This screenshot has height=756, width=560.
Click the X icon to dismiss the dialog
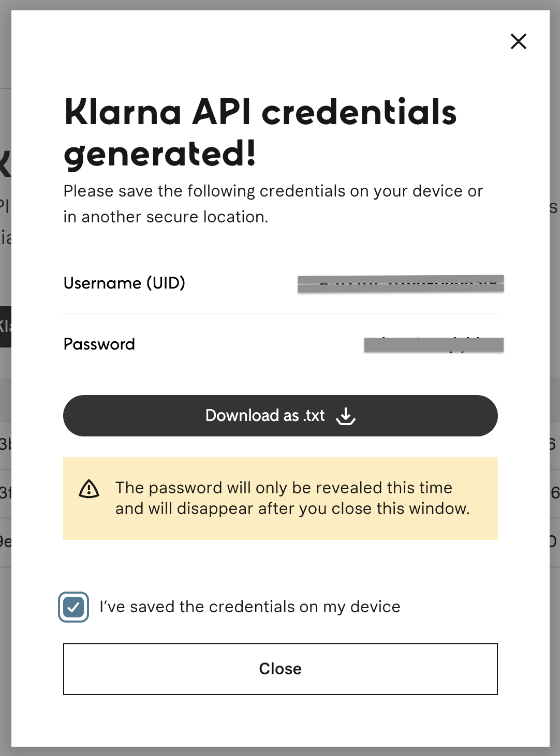518,41
